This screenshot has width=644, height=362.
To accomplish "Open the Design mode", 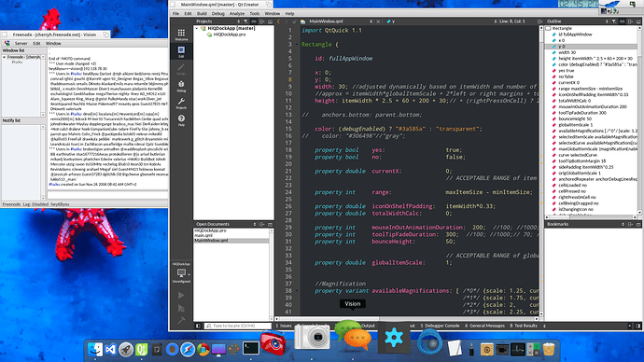I will 181,68.
